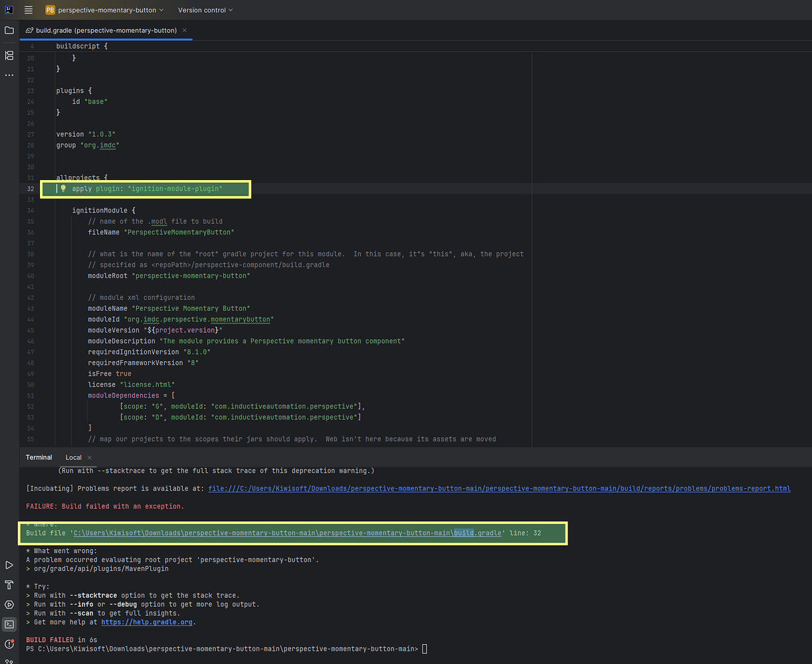Run the project using the play triangle icon

point(9,565)
